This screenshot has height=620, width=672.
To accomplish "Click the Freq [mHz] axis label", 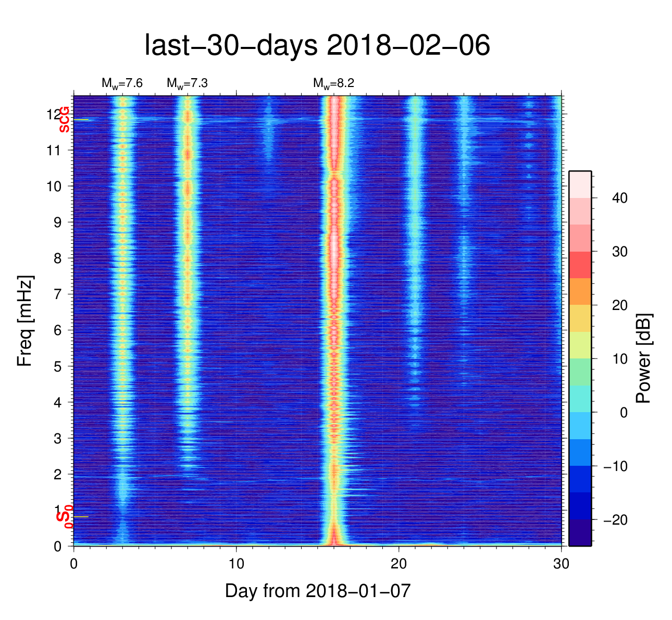I will pos(24,320).
